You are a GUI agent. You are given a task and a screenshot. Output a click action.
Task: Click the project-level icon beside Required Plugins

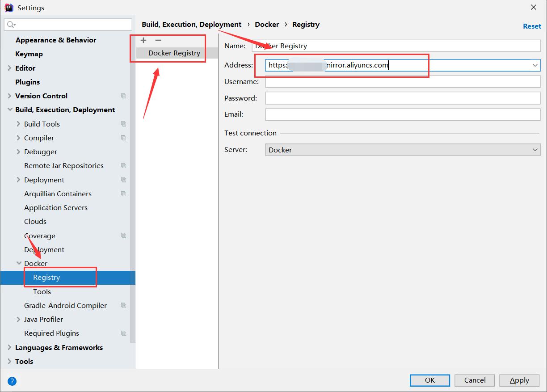coord(123,333)
